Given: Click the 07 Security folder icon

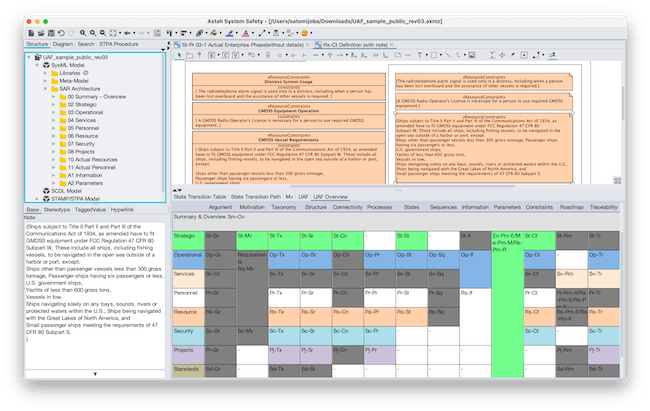Looking at the screenshot, I should tap(63, 143).
